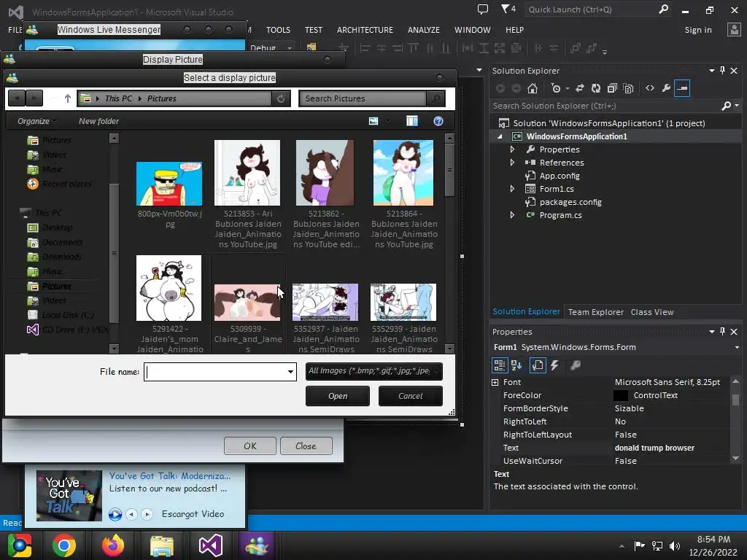Viewport: 747px width, 560px height.
Task: Expand the Properties node in Solution Explorer
Action: click(512, 149)
